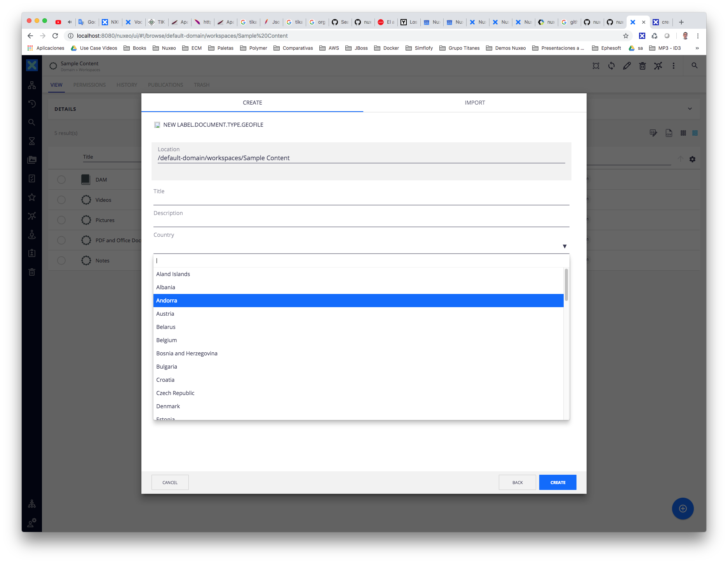Select the Notes row checkbox

pyautogui.click(x=61, y=260)
